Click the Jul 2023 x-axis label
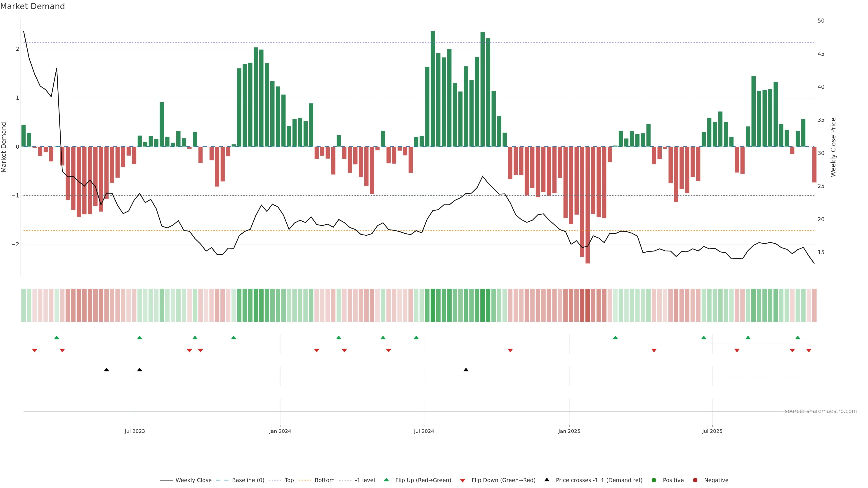This screenshot has width=868, height=488. pyautogui.click(x=134, y=431)
